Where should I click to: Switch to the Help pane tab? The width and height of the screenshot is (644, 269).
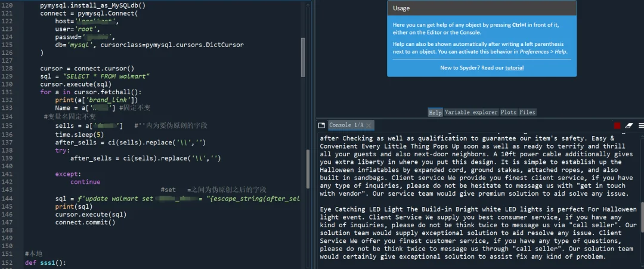click(x=435, y=113)
